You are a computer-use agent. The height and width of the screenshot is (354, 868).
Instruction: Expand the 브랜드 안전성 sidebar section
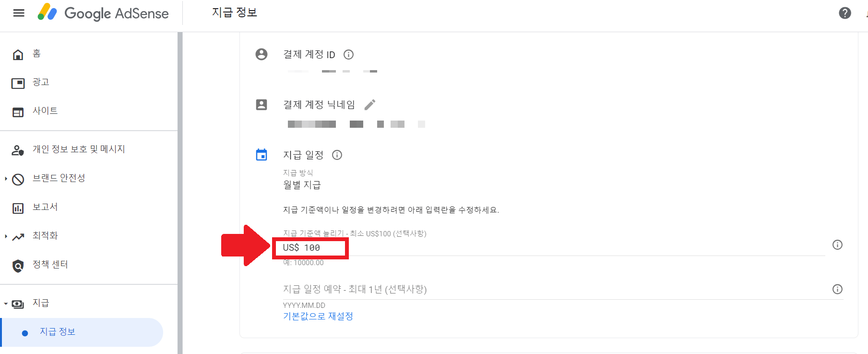pyautogui.click(x=5, y=178)
